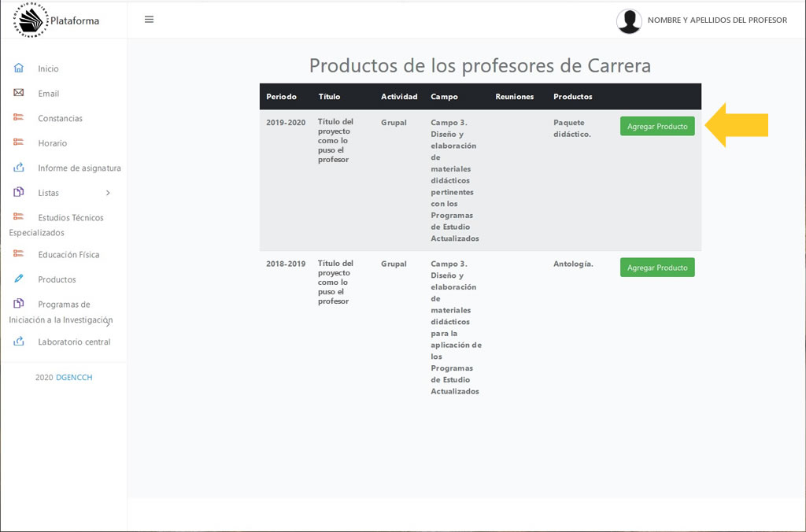The width and height of the screenshot is (806, 532).
Task: Click the Laboratorio central share icon
Action: pos(19,341)
